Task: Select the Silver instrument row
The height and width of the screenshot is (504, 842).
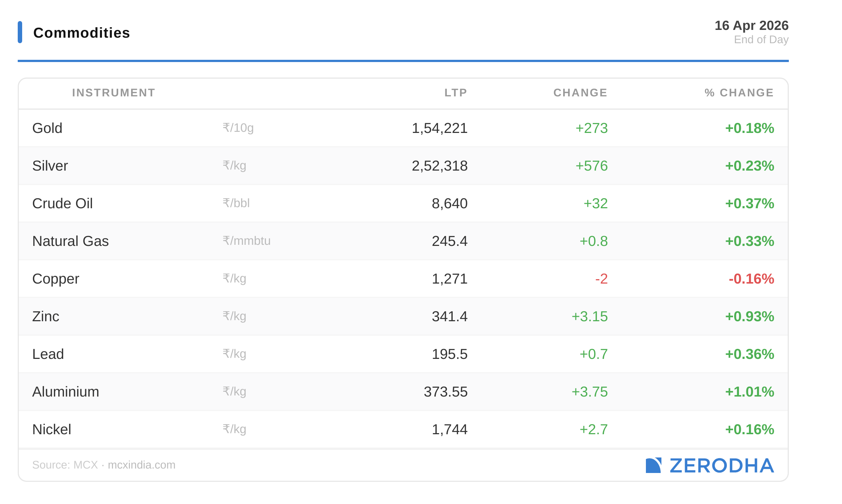Action: [50, 166]
